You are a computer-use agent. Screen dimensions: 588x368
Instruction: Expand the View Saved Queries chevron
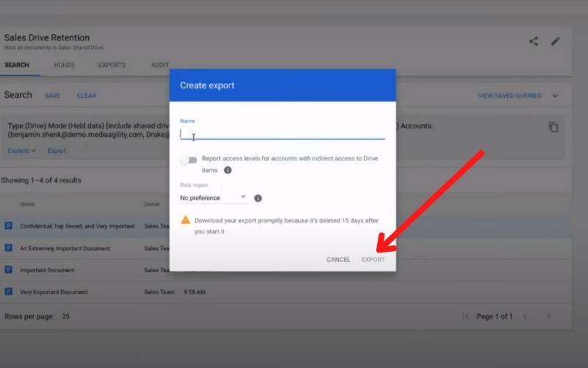coord(556,96)
